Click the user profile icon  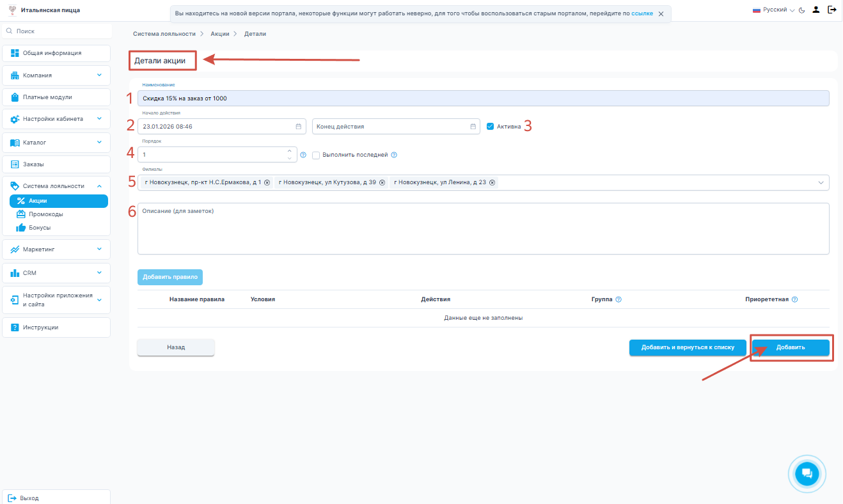pyautogui.click(x=815, y=10)
